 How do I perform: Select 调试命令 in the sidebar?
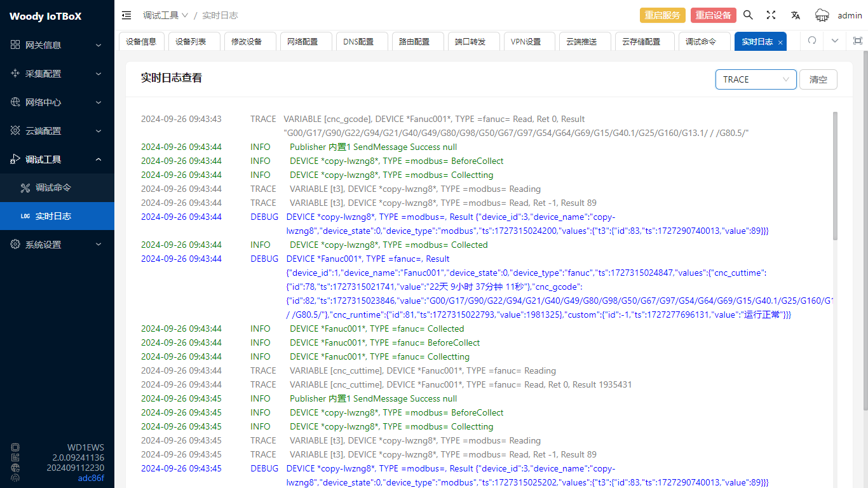coord(53,188)
